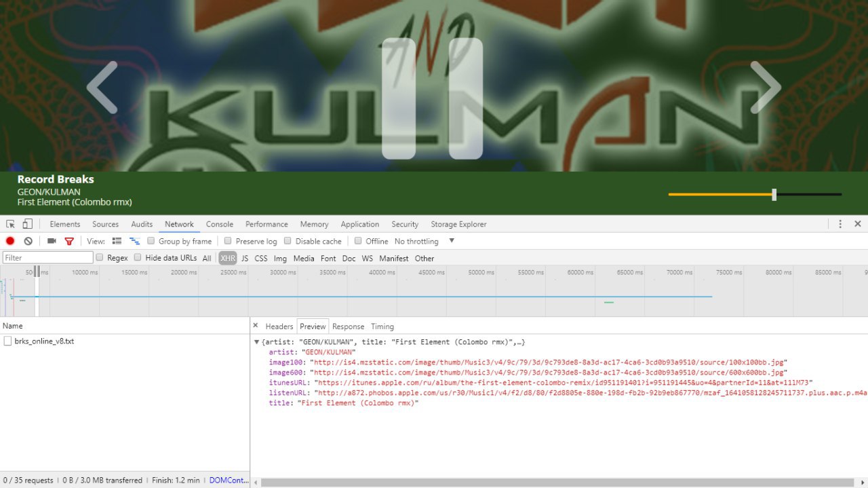Open the Elements tab
Image resolution: width=868 pixels, height=488 pixels.
click(65, 224)
